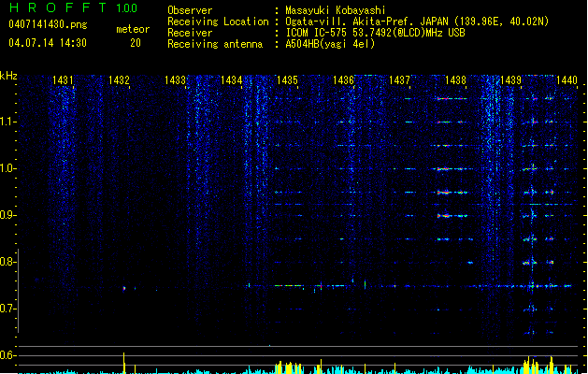Click the 1437 time marker

tap(399, 80)
